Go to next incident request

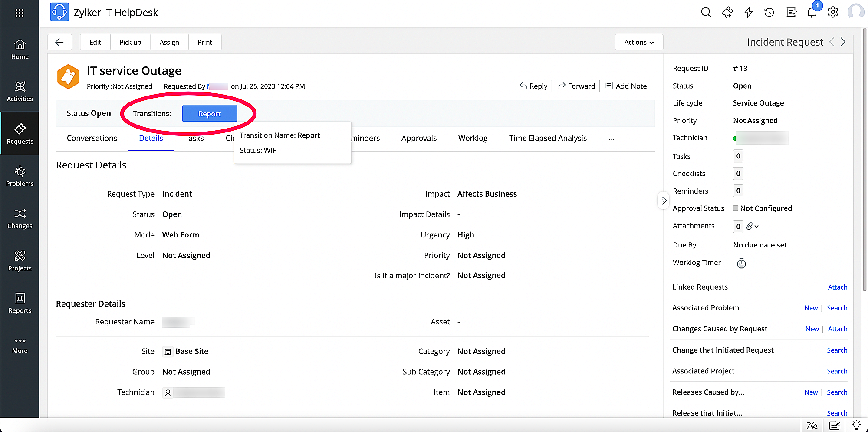point(843,42)
